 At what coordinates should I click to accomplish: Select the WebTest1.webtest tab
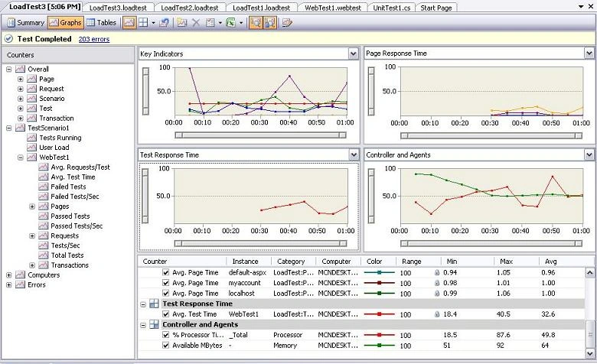[333, 8]
